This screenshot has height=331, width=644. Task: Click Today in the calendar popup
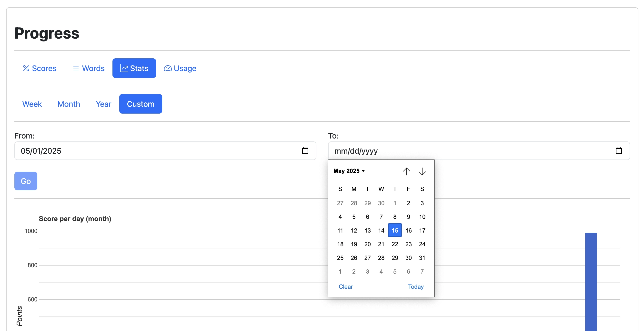tap(416, 287)
